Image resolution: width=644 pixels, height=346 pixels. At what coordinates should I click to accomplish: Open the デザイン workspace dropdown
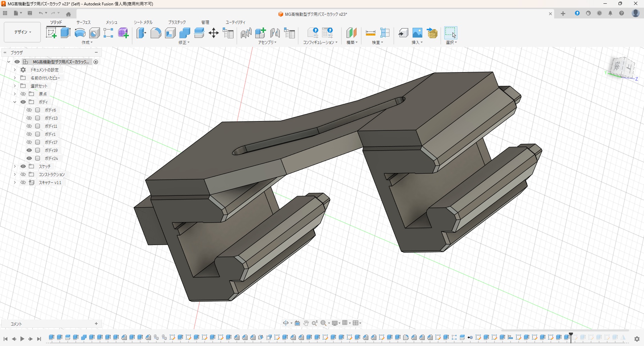(x=22, y=32)
